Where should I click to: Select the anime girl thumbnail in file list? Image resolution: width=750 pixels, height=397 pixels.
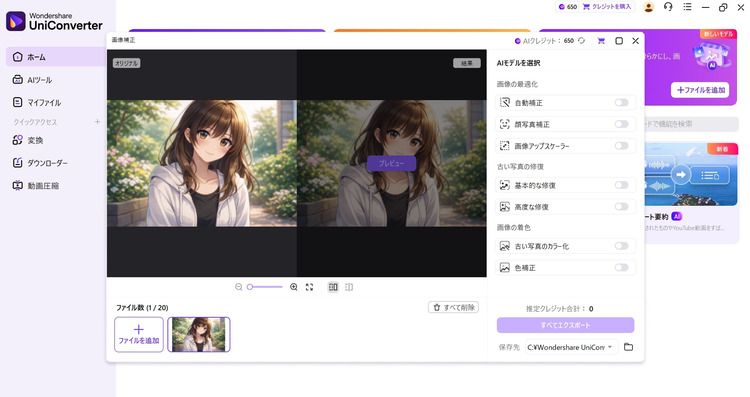coord(199,334)
